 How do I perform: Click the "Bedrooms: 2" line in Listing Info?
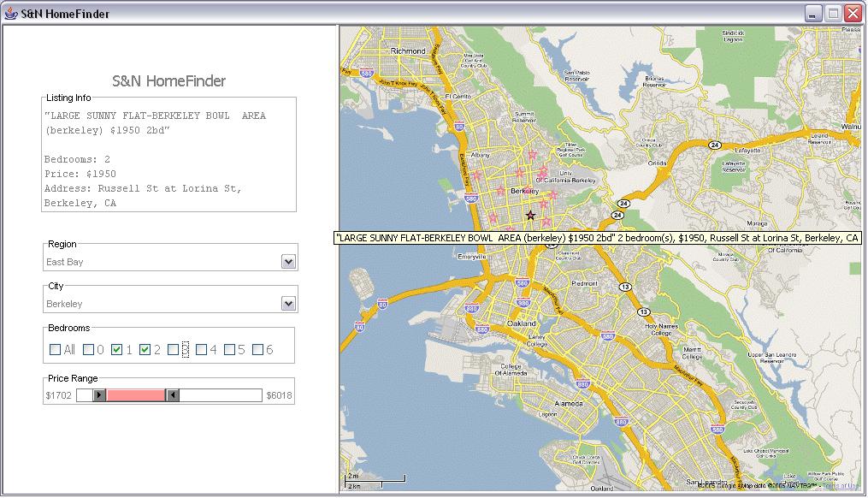[77, 159]
